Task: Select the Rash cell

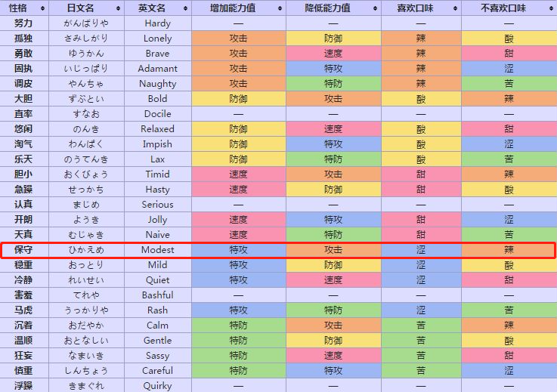Action: [158, 310]
